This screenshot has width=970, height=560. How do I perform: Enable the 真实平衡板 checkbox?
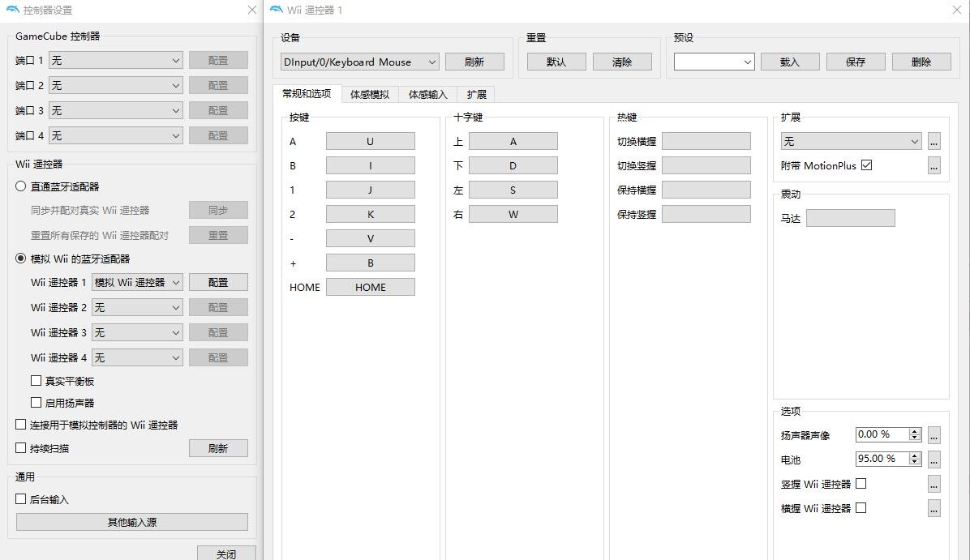pos(36,380)
